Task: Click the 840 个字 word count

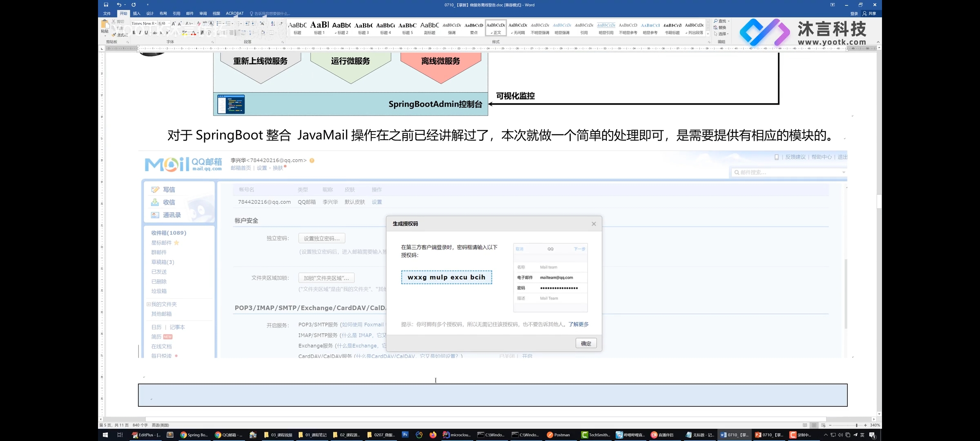Action: (x=140, y=425)
